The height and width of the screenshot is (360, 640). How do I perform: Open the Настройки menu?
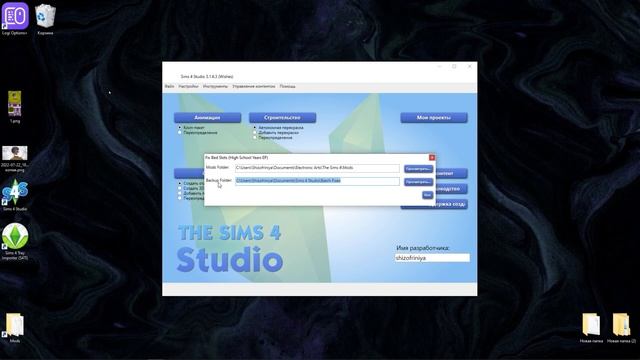pos(189,87)
